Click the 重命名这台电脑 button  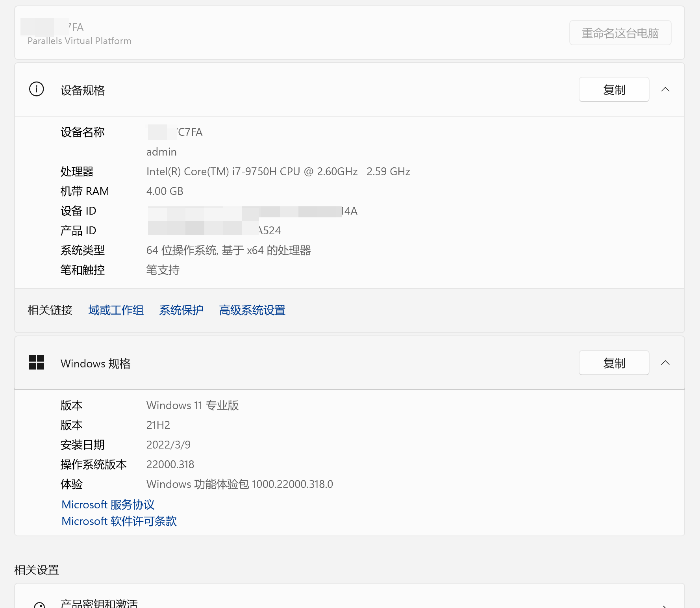(x=620, y=33)
